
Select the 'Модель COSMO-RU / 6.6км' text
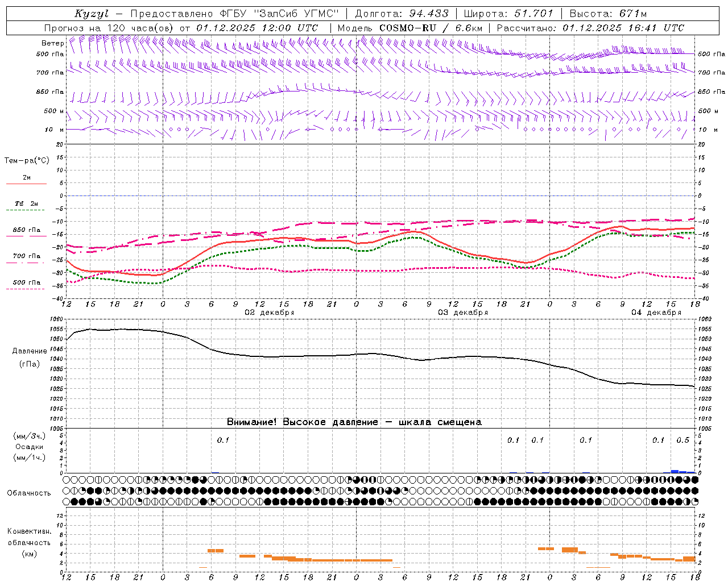point(410,28)
